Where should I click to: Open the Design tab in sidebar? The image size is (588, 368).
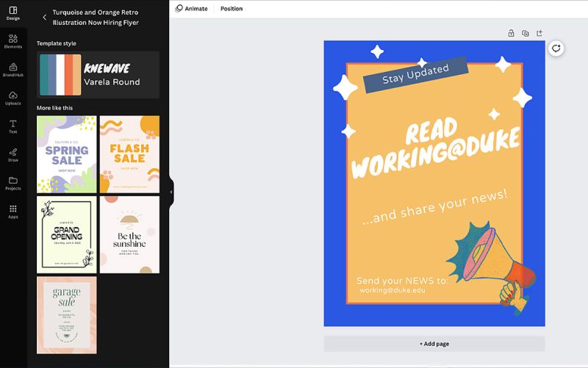click(13, 13)
